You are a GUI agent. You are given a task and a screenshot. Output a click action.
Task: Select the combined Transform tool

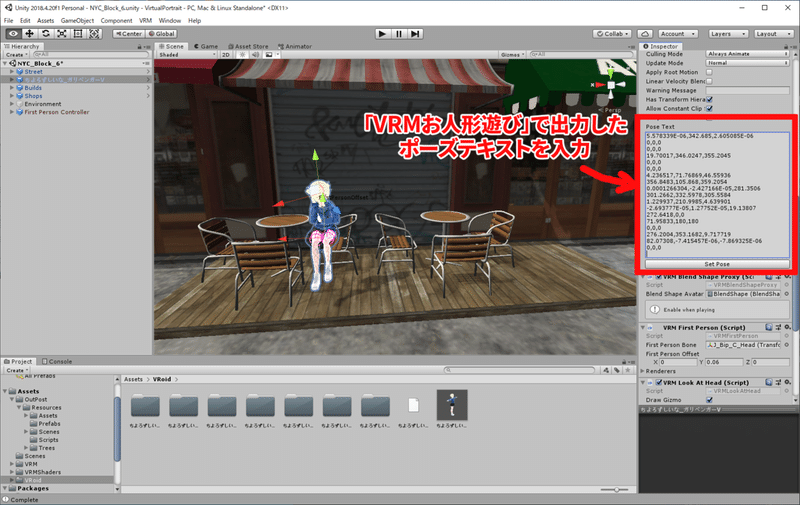point(94,34)
